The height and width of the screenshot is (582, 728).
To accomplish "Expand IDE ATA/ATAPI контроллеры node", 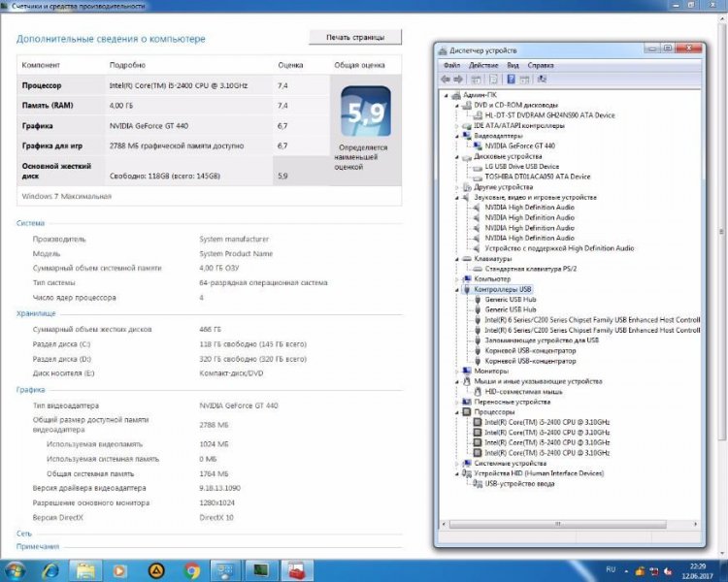I will [x=457, y=126].
